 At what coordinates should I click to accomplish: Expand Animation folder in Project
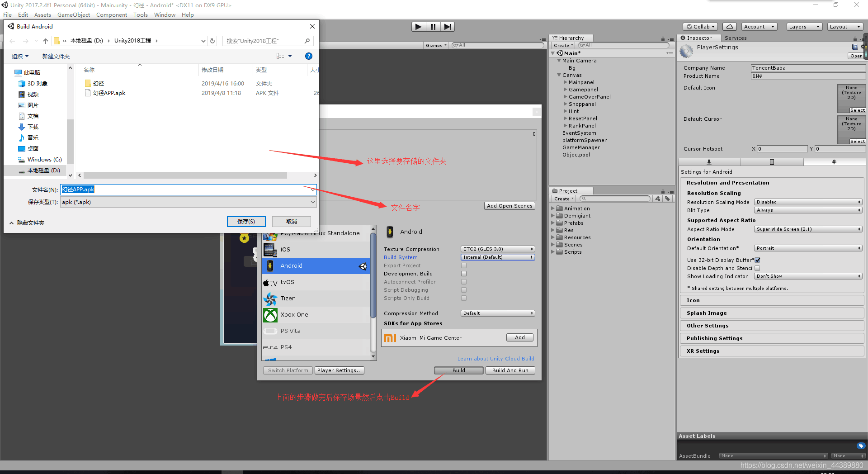[553, 209]
